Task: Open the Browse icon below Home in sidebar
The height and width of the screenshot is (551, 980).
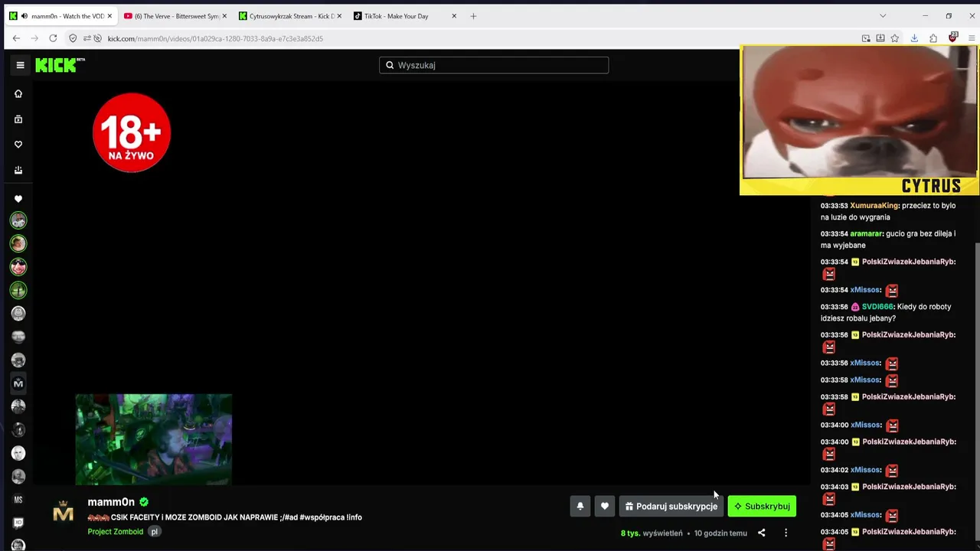Action: [18, 119]
